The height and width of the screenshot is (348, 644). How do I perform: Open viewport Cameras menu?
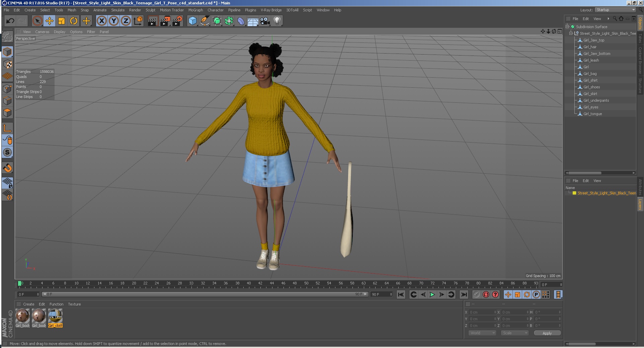click(42, 32)
